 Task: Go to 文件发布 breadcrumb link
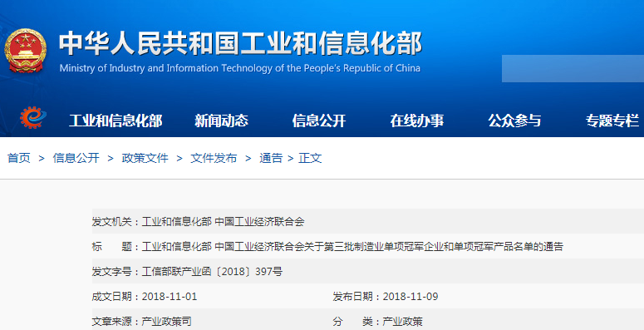click(214, 158)
